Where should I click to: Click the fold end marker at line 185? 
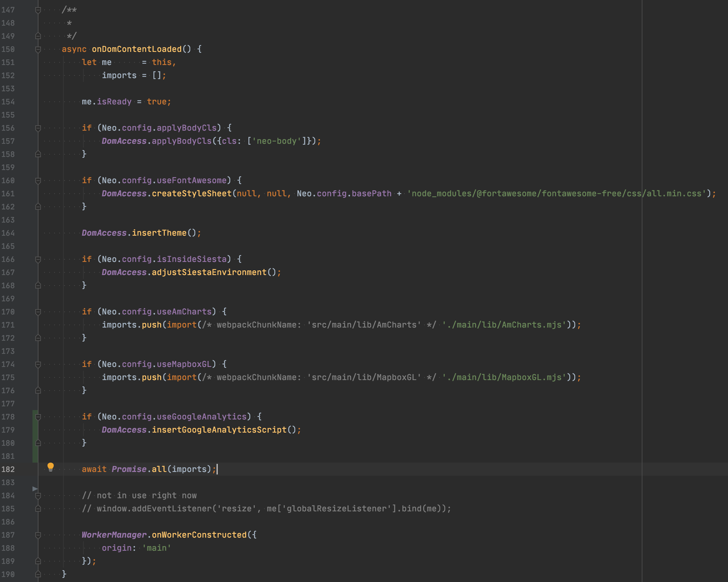click(x=38, y=509)
